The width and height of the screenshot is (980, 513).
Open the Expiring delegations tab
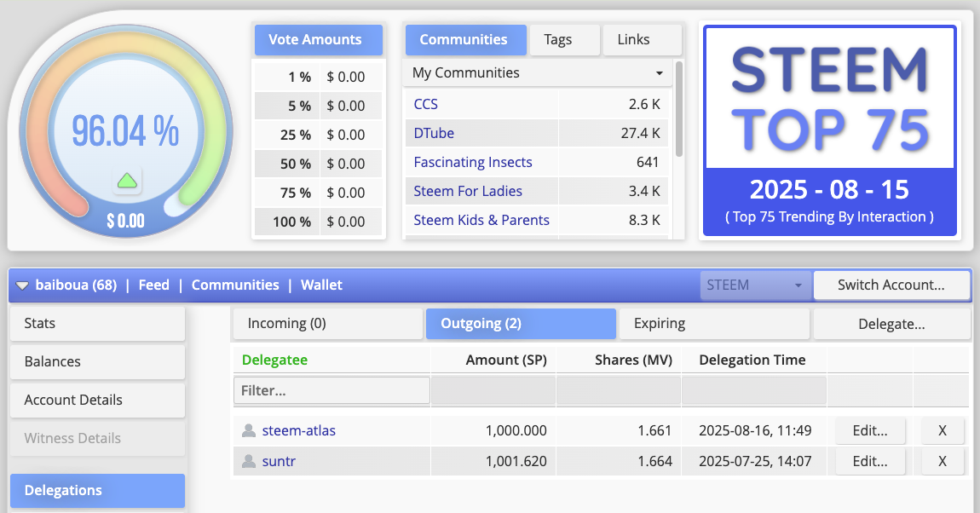(714, 324)
